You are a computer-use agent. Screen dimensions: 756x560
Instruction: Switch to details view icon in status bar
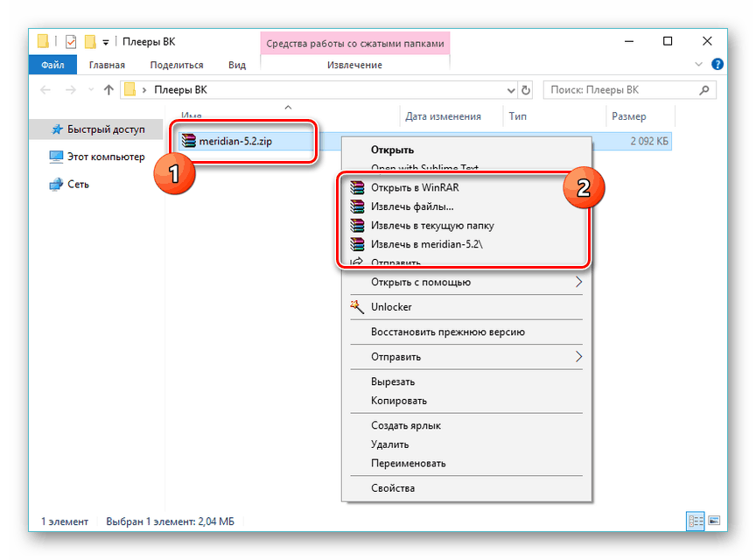click(696, 521)
